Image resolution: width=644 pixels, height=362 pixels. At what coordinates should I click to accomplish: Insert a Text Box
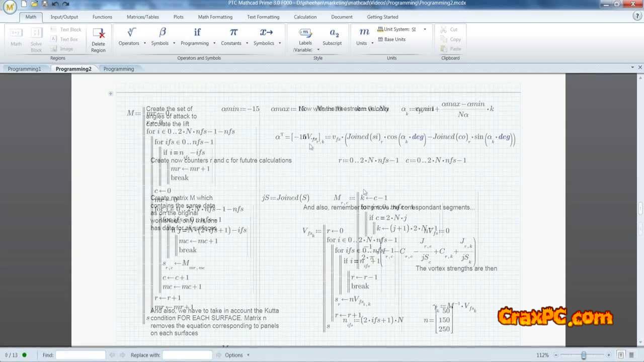(x=64, y=39)
